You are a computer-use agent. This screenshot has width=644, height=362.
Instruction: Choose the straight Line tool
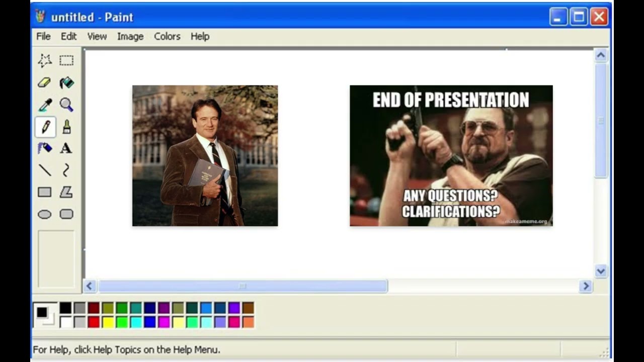coord(45,170)
